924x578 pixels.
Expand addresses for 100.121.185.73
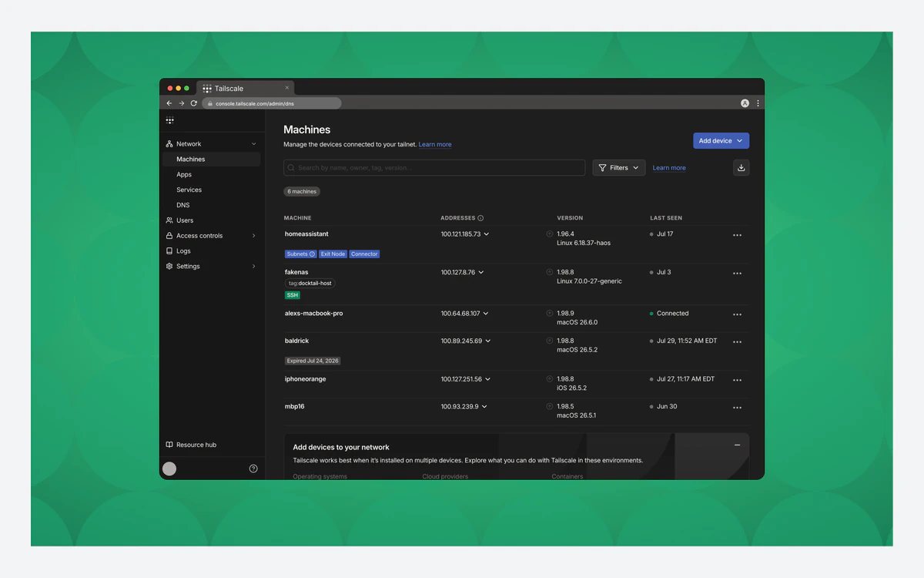487,234
